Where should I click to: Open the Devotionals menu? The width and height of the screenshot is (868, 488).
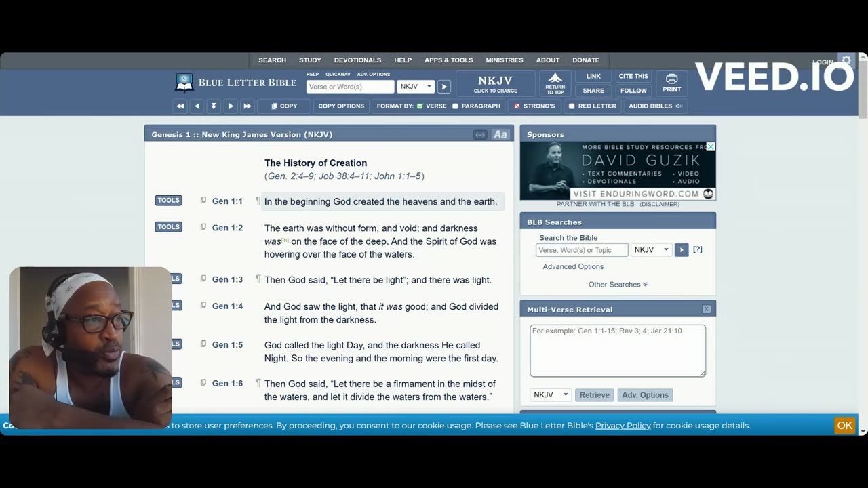pos(357,60)
